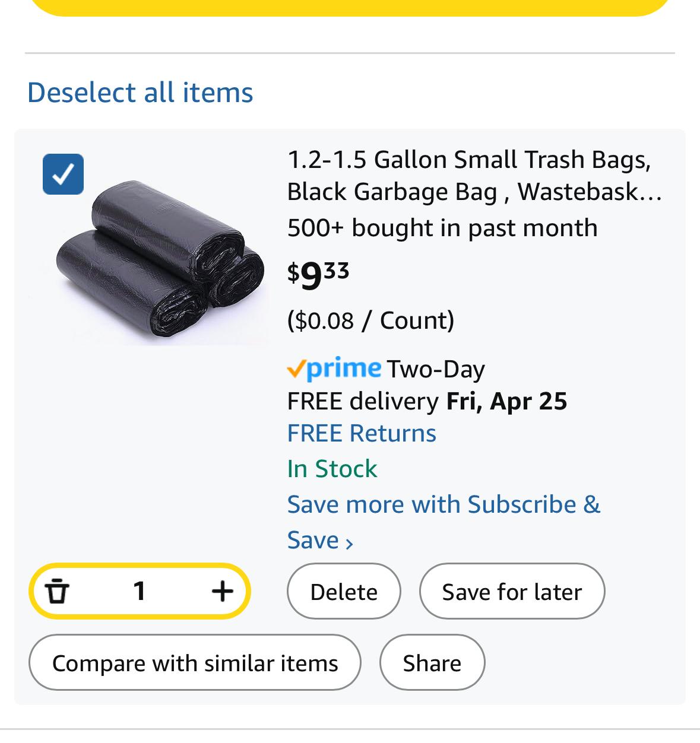Click Deselect all items link
The height and width of the screenshot is (743, 700).
coord(140,93)
